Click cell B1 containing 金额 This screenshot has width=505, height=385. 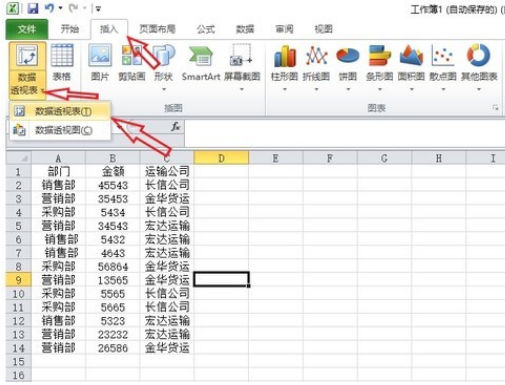(113, 171)
